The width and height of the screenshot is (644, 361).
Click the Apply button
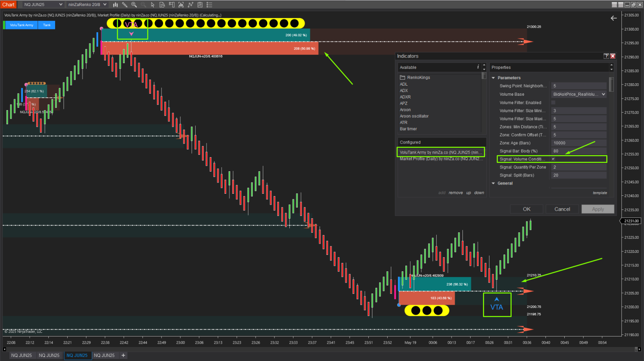pos(598,209)
